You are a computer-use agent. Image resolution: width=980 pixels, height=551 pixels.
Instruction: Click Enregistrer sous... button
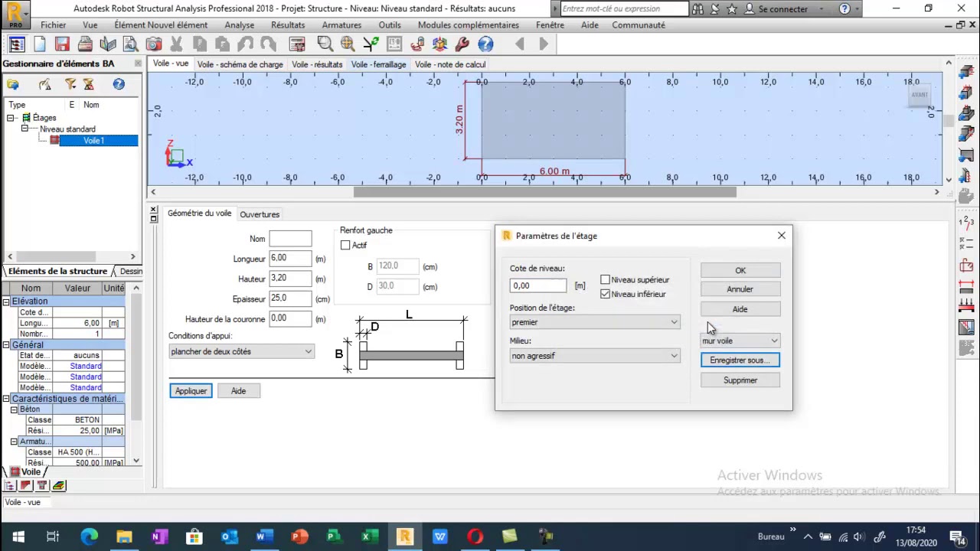740,360
